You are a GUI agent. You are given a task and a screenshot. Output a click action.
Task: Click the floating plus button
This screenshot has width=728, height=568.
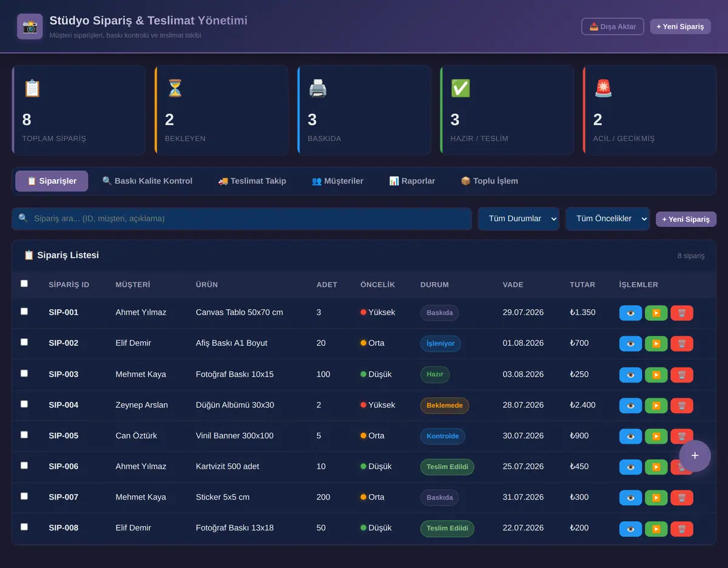tap(695, 456)
